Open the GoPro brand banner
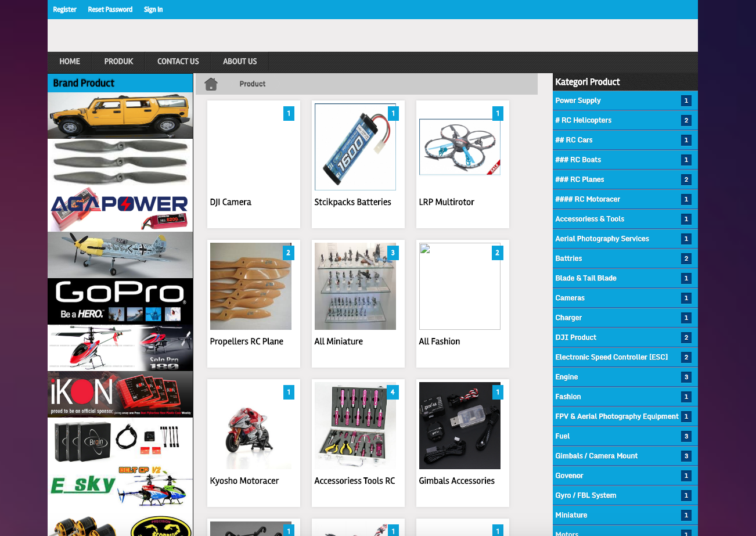 click(120, 301)
